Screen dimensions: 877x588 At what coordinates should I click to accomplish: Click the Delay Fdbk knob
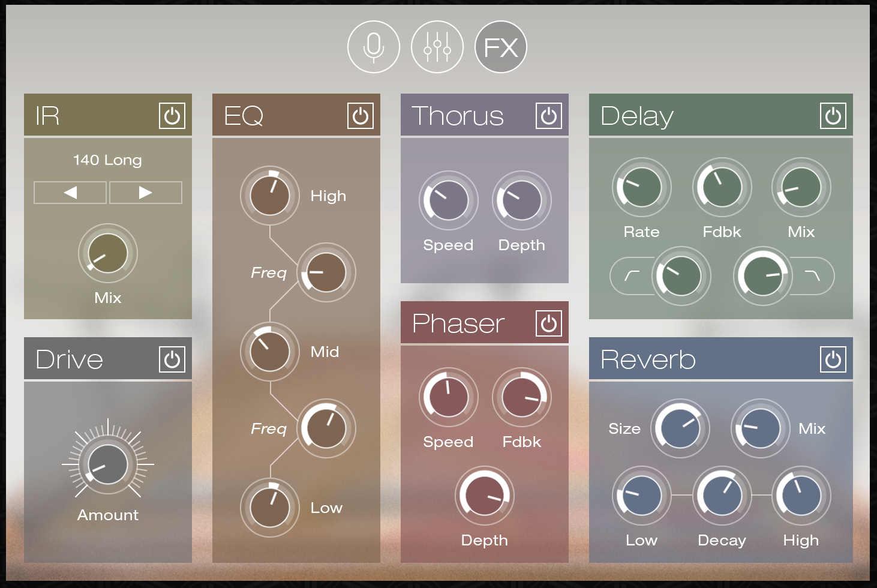[722, 187]
